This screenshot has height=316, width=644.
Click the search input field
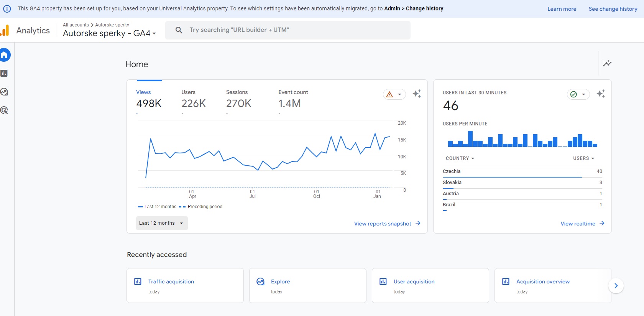point(288,30)
